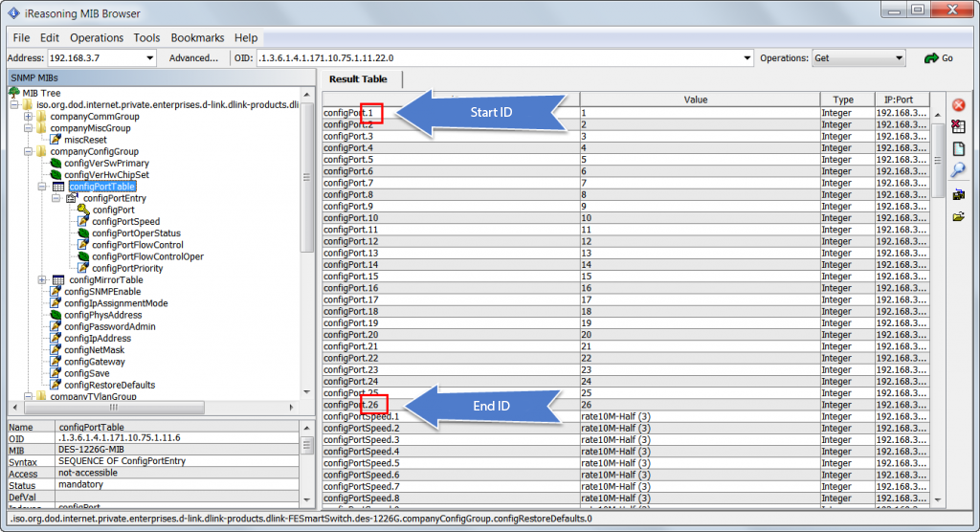Expand the configMirrorTable node
The image size is (980, 532).
(x=42, y=280)
